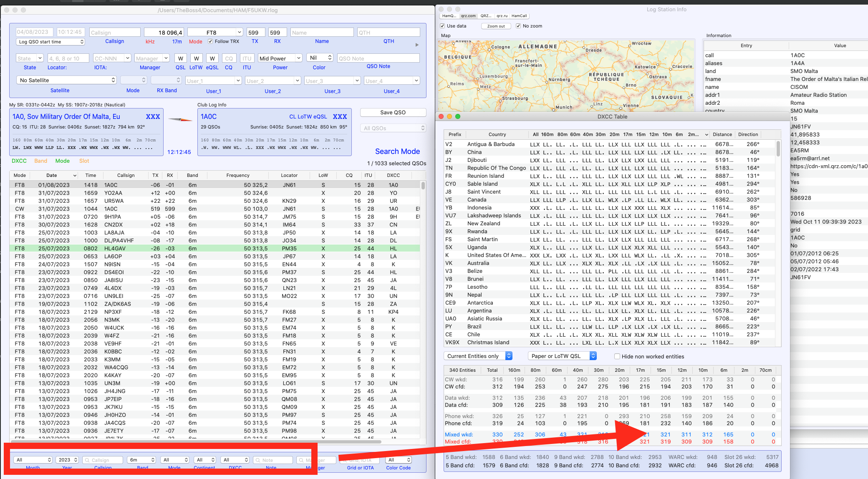Click the DXCC Table column chevron
Viewport: 868px width, 479px height.
click(706, 134)
